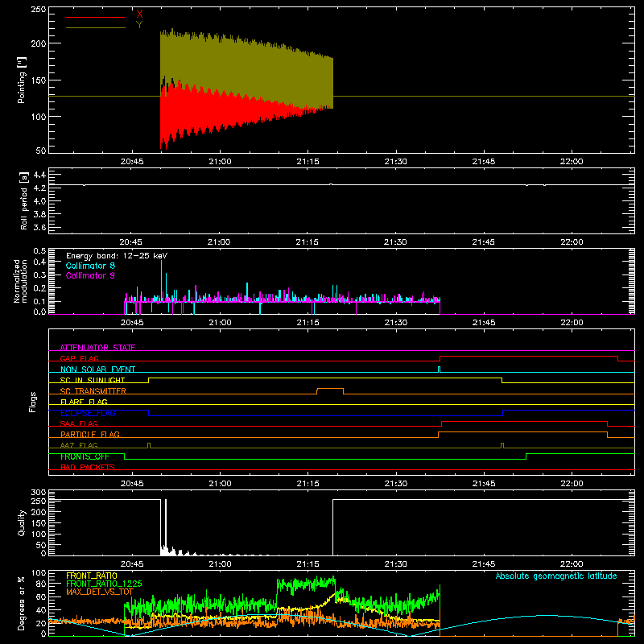Click the BAD_PACKETS flag label
The height and width of the screenshot is (644, 644).
tap(88, 467)
